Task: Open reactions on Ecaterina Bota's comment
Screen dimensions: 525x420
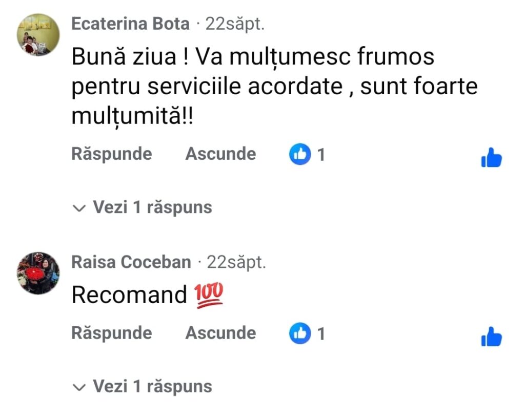Action: click(307, 154)
